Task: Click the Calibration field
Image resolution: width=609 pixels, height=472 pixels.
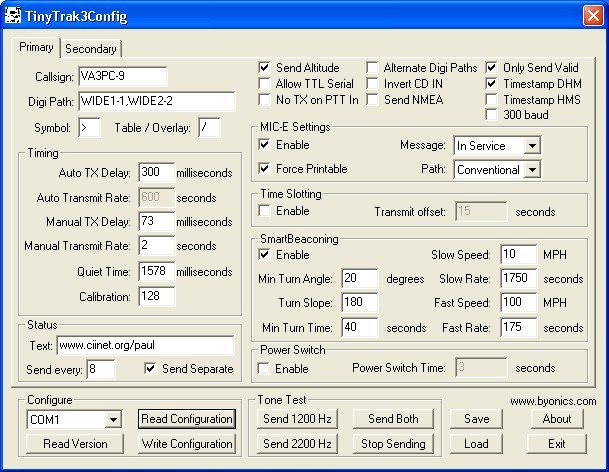Action: point(157,296)
